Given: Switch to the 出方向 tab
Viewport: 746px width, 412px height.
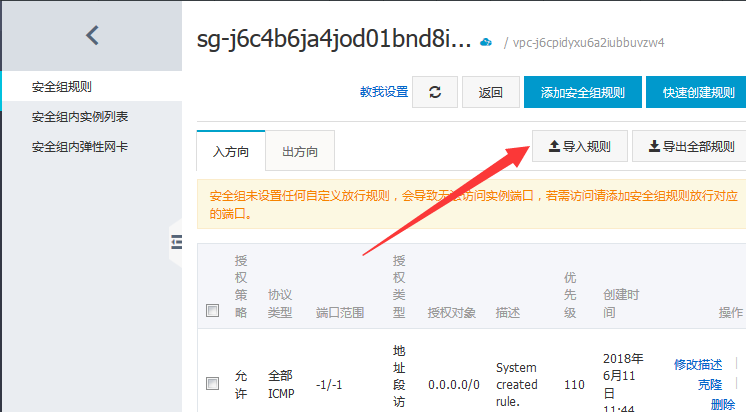Looking at the screenshot, I should (300, 152).
